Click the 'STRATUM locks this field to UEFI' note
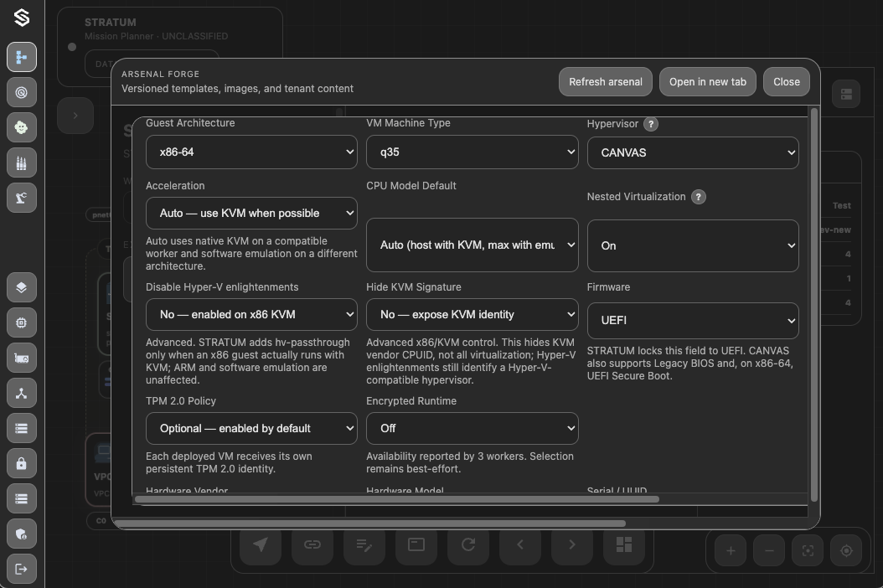 pos(690,364)
